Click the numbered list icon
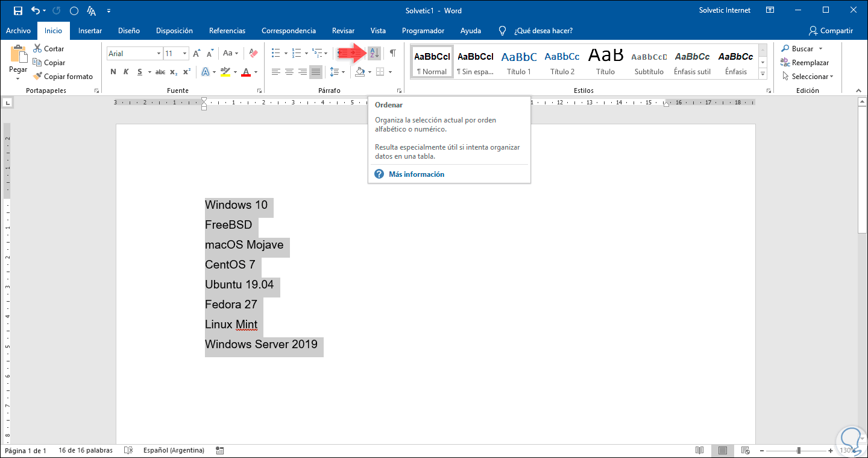Screen dimensions: 868x458 pos(296,54)
